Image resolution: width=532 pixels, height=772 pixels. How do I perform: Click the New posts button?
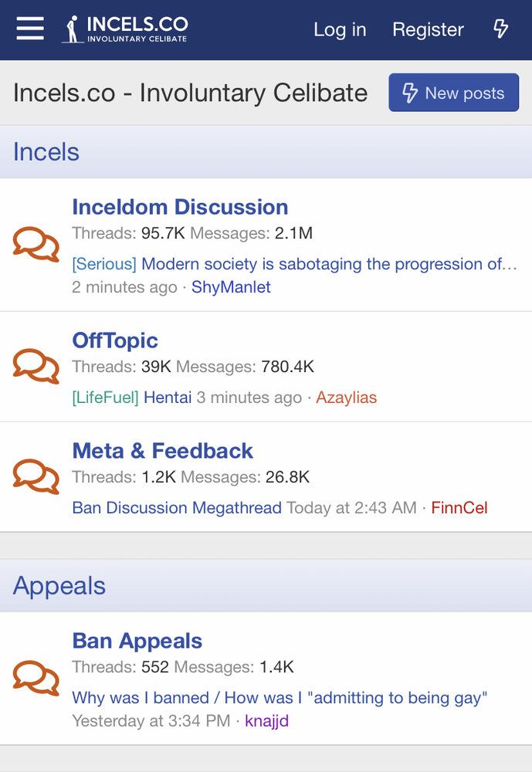(x=454, y=93)
